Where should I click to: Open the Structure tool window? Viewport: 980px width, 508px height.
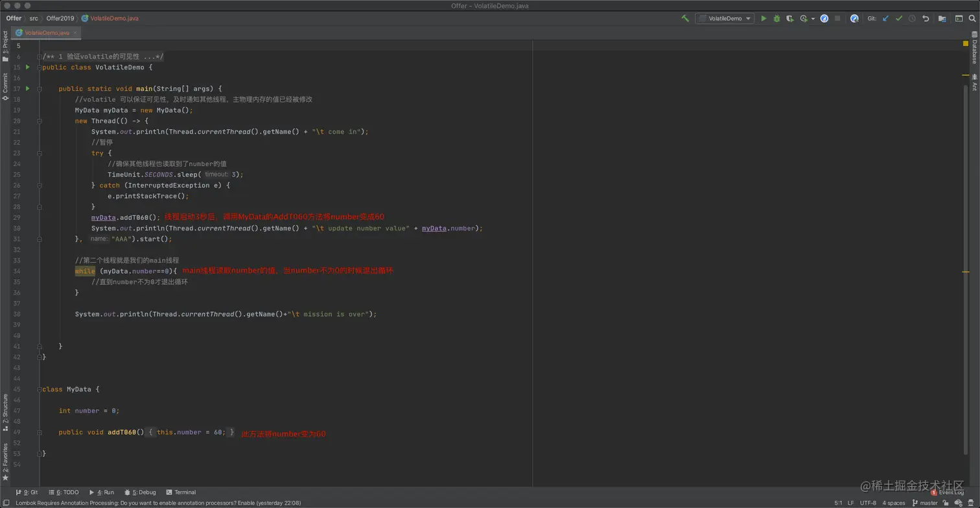pos(5,412)
